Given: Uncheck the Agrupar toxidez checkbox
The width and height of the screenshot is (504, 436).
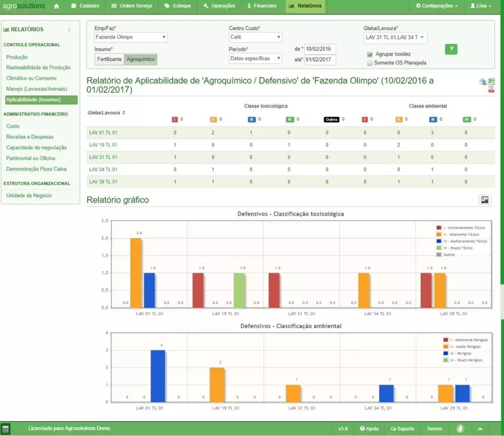Looking at the screenshot, I should 370,54.
